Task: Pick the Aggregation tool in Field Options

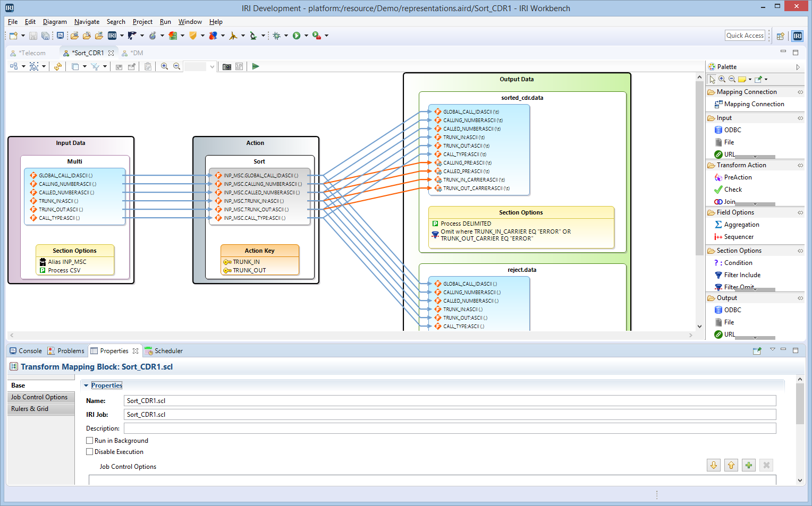Action: tap(741, 225)
